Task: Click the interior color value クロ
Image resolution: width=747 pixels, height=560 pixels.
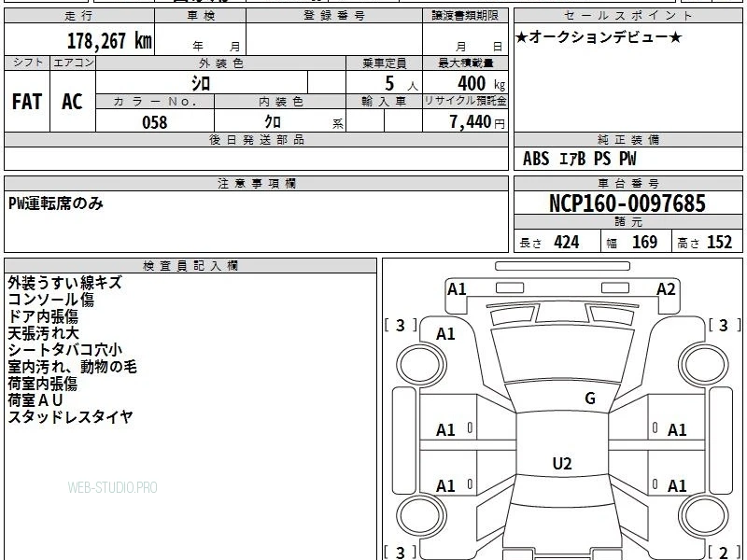Action: pos(272,122)
